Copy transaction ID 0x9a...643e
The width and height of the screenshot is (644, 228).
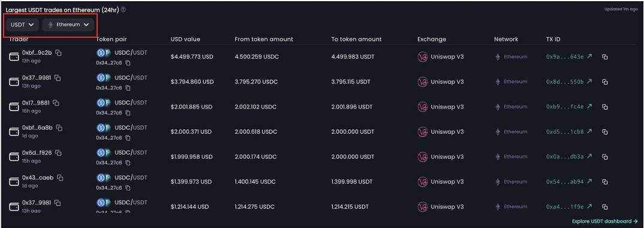click(x=605, y=56)
